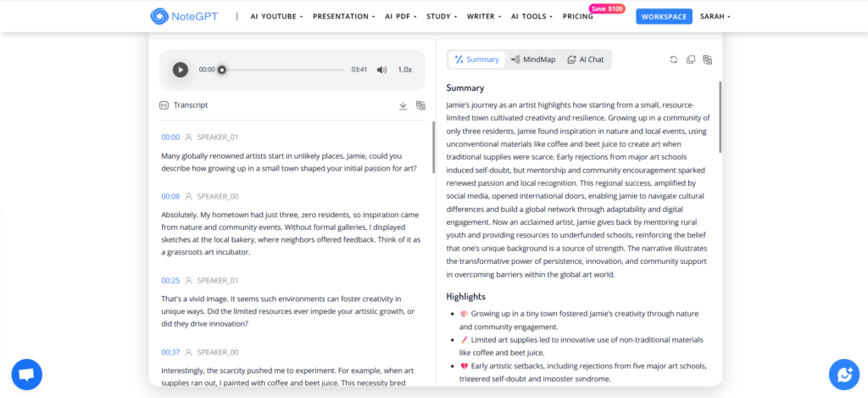This screenshot has width=868, height=398.
Task: Refresh the summary with the regenerate icon
Action: click(673, 59)
